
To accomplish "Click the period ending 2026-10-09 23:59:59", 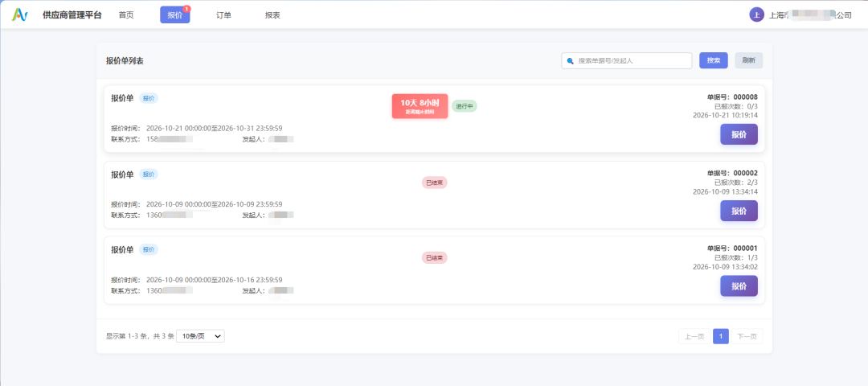I will point(215,204).
